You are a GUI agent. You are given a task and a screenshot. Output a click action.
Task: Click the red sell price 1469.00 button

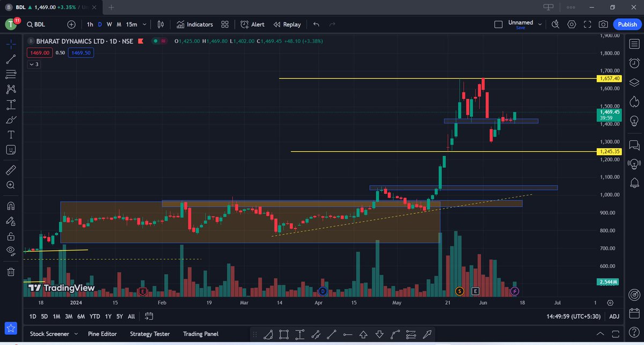40,53
